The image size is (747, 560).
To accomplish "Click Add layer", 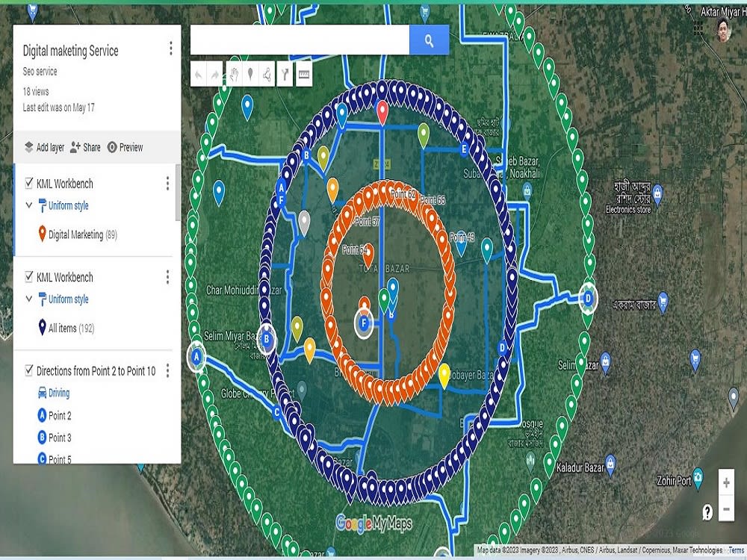I will 44,147.
